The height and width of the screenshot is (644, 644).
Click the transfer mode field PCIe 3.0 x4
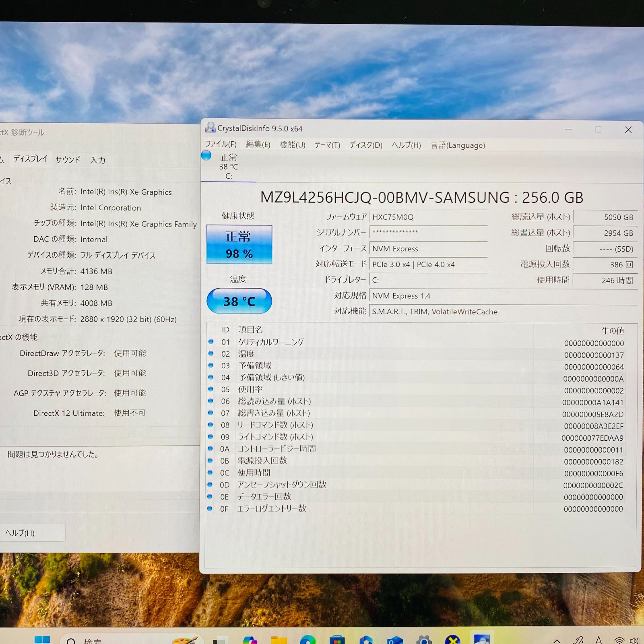(x=428, y=264)
